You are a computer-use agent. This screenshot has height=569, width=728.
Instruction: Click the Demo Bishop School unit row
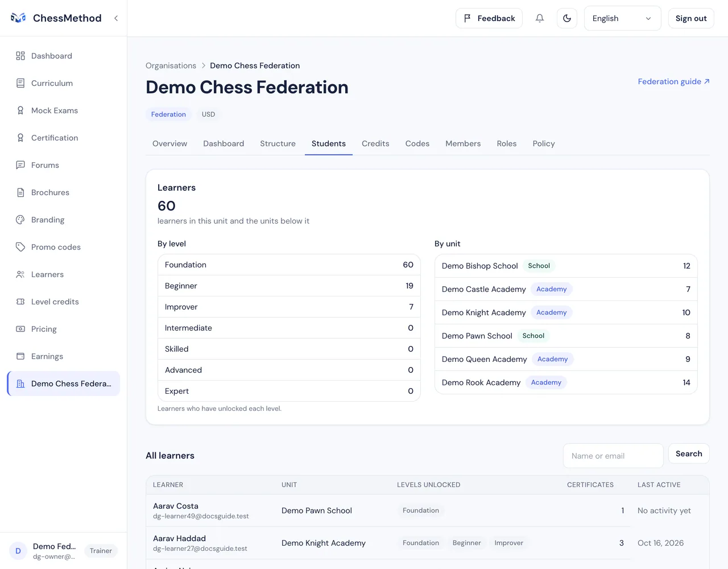click(566, 266)
